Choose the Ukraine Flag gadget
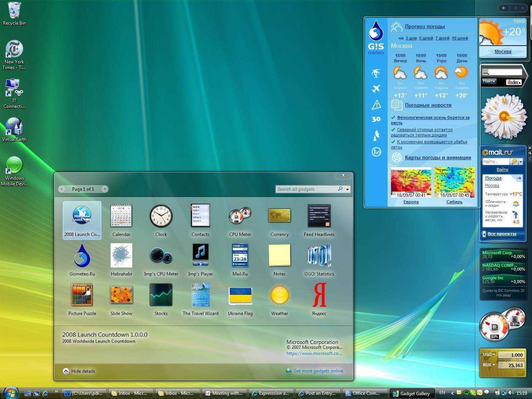The width and height of the screenshot is (532, 399). click(x=240, y=295)
